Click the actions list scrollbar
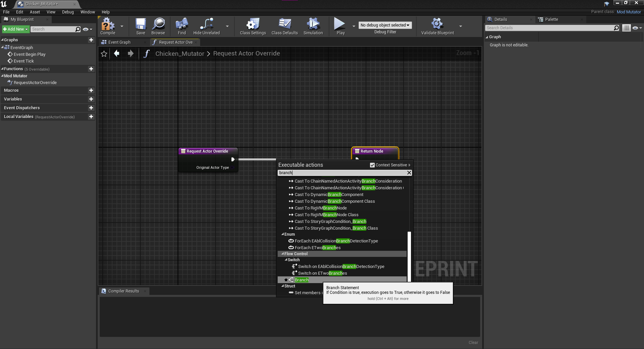 click(409, 257)
